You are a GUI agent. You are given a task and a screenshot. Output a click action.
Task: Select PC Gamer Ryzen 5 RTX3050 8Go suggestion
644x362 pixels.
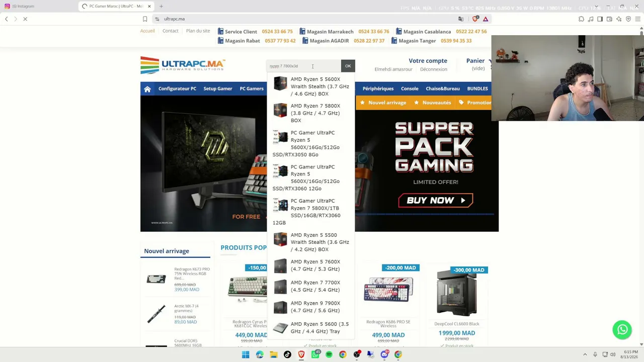(310, 144)
